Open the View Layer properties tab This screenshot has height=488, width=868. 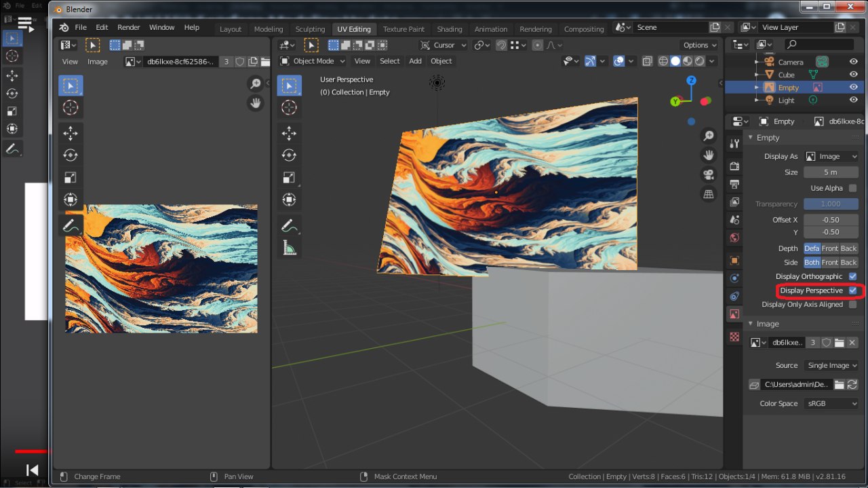click(x=734, y=202)
